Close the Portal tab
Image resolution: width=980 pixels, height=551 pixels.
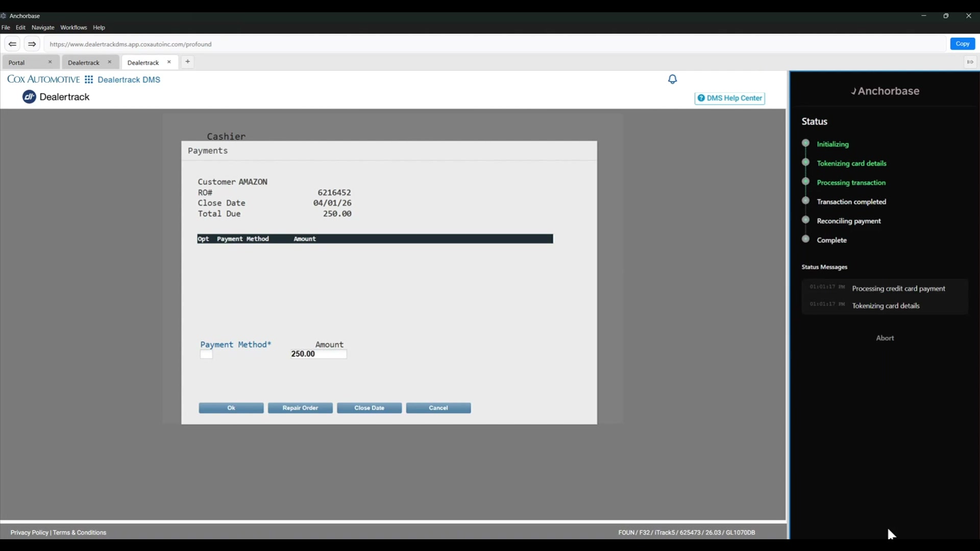pyautogui.click(x=50, y=62)
